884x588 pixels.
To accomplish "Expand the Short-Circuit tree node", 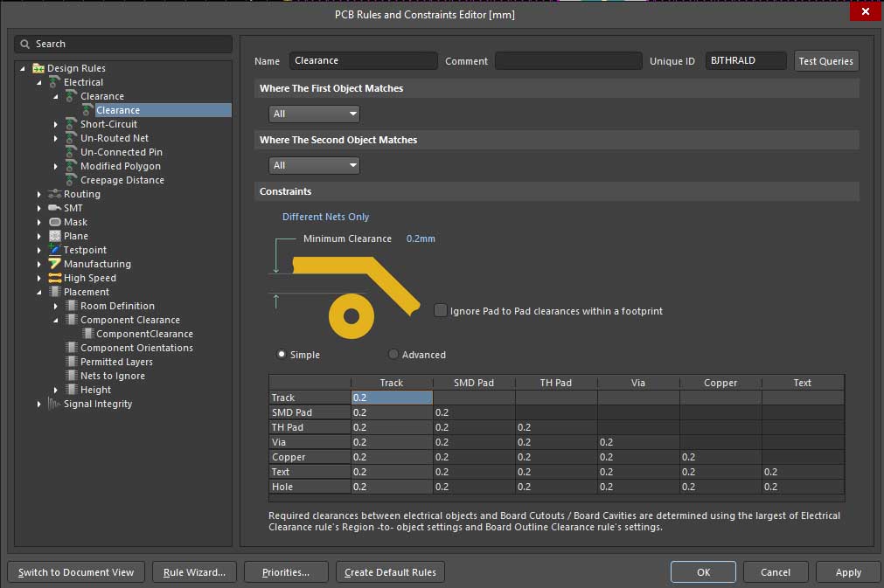I will pos(56,124).
